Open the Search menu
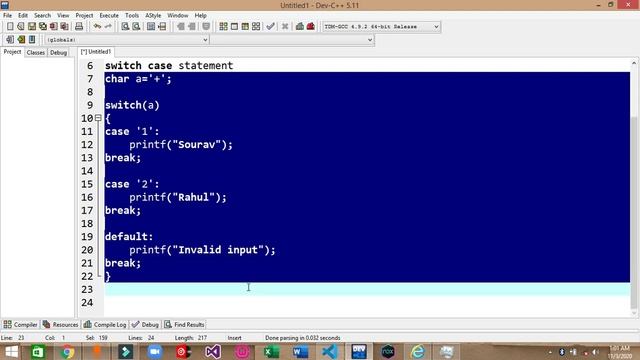The width and height of the screenshot is (640, 360). click(x=42, y=16)
